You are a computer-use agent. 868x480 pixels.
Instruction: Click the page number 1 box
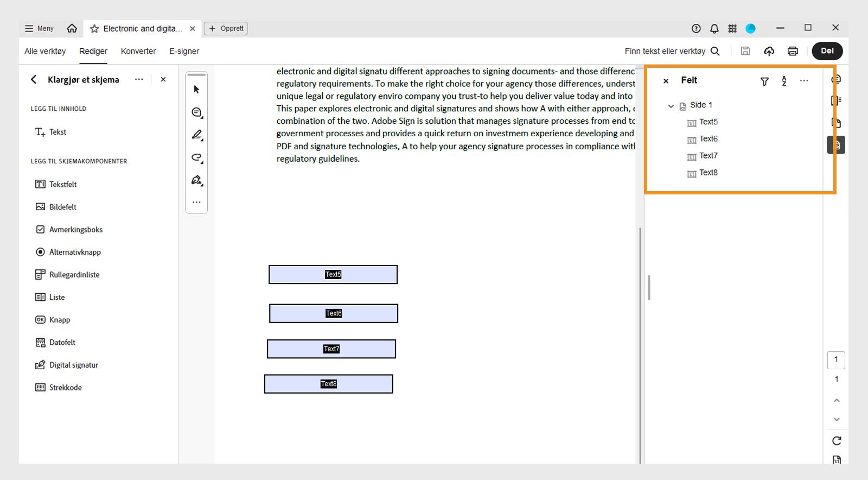836,360
